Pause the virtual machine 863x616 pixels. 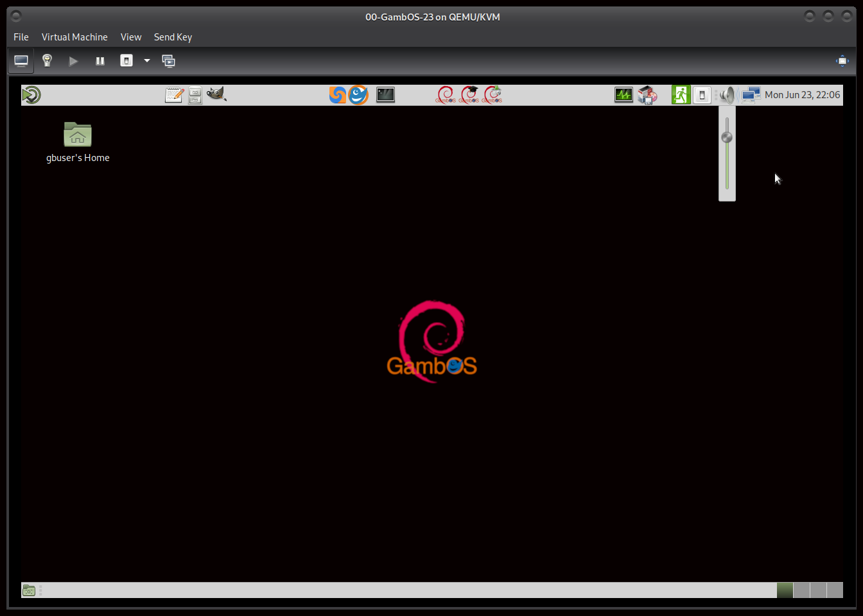click(x=100, y=61)
